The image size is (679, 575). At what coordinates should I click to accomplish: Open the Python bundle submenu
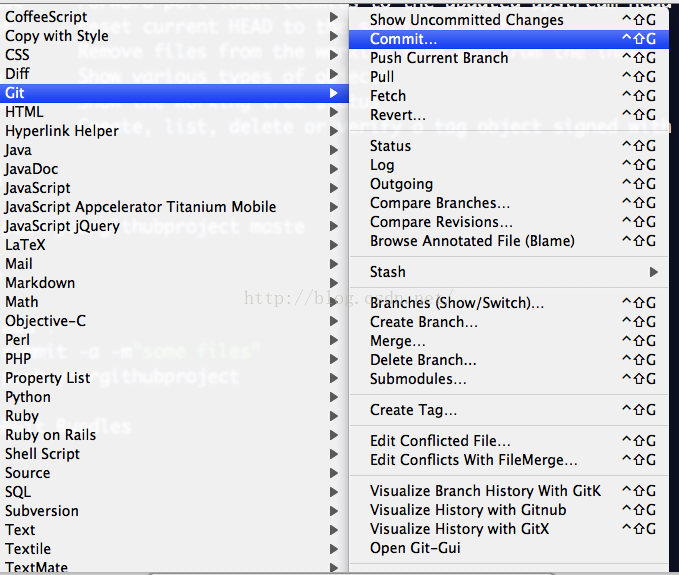(x=174, y=397)
